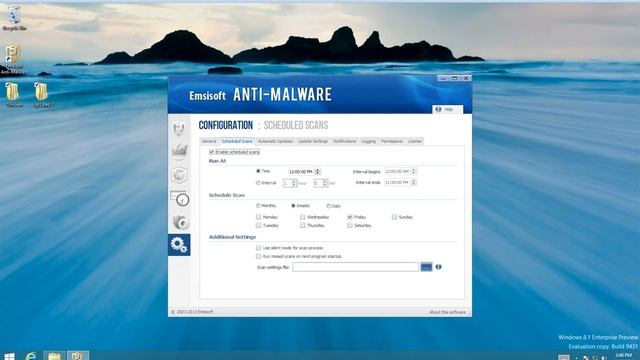Open the second folder icon on desktop
The width and height of the screenshot is (640, 360).
[x=42, y=94]
